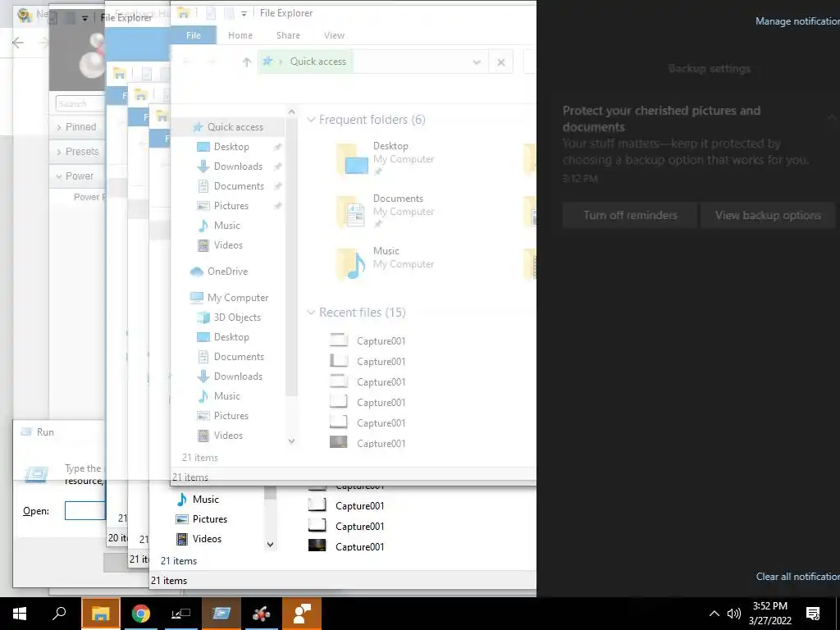Open Feedback Hub icon on taskbar

[302, 614]
